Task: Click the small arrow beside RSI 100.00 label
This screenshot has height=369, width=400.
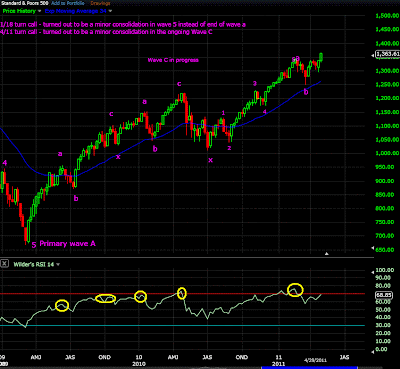Action: coord(373,272)
